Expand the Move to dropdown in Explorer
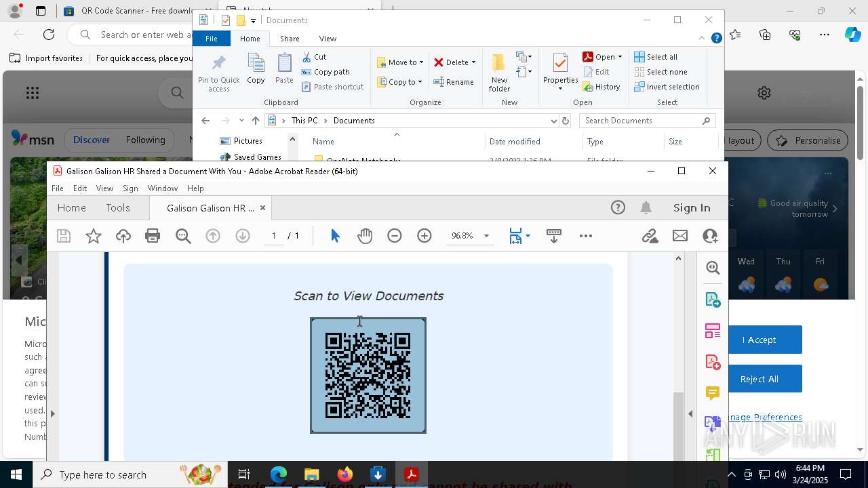Viewport: 868px width, 488px height. [421, 62]
